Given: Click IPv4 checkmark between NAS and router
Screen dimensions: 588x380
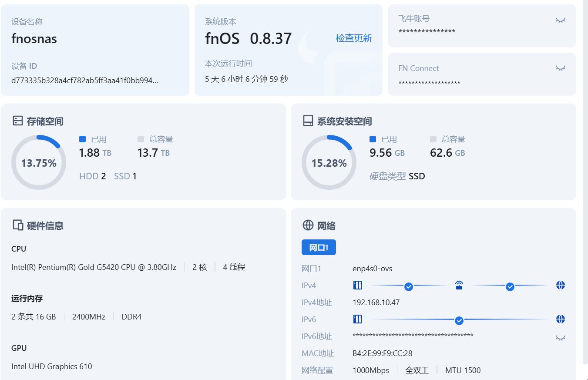Looking at the screenshot, I should pos(408,286).
